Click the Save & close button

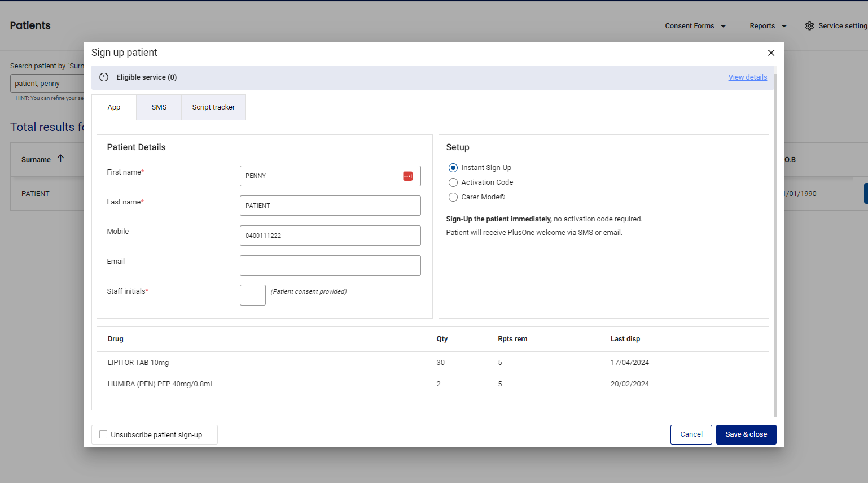(x=746, y=434)
